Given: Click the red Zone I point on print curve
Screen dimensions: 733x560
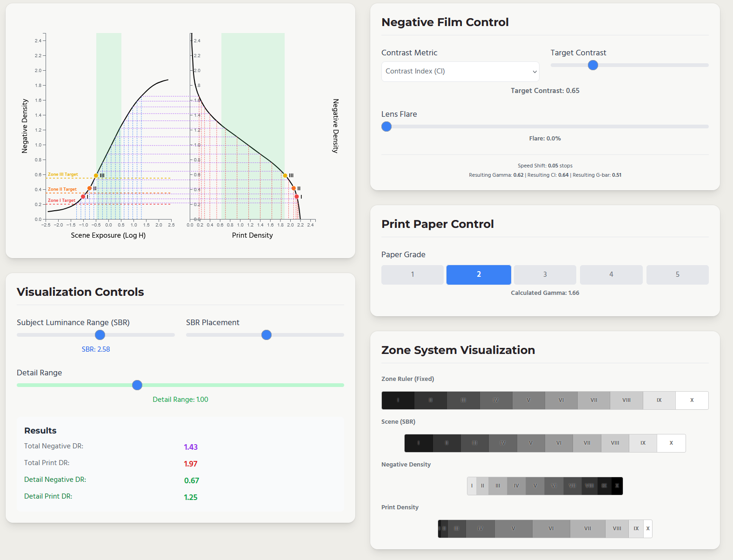Looking at the screenshot, I should 297,197.
